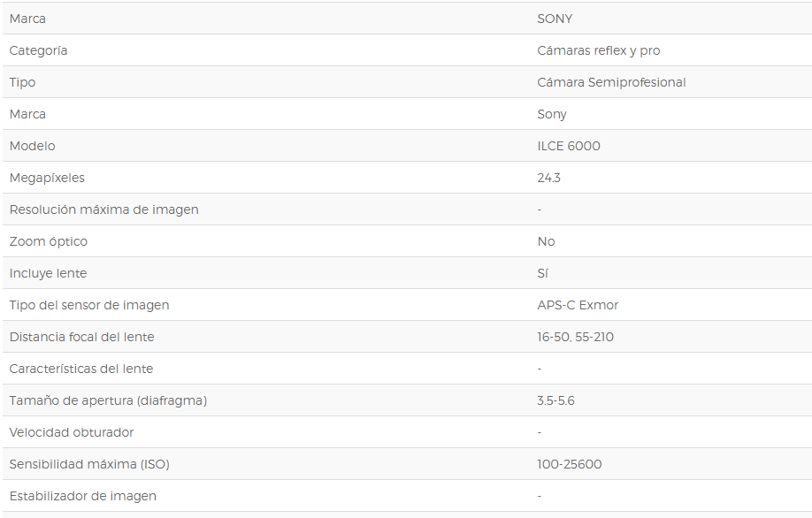Viewport: 812px width, 518px height.
Task: Select the Estabilizador de imagen label
Action: coord(83,496)
